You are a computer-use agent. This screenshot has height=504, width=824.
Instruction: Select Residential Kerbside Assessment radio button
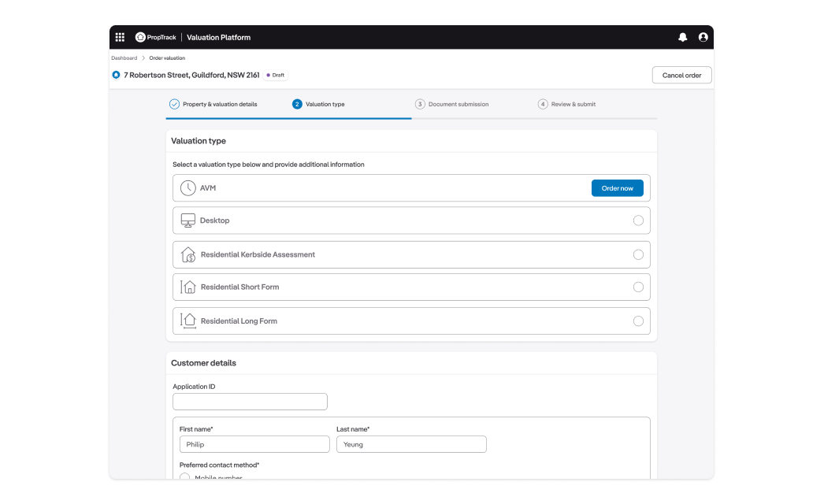coord(638,254)
